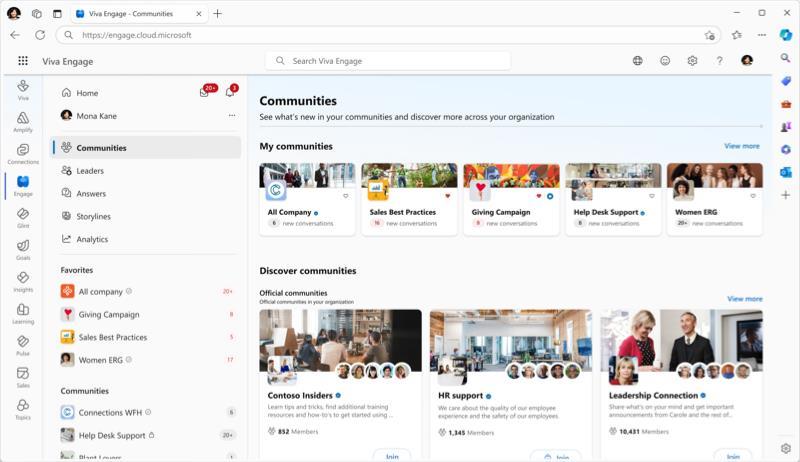Open Topics in the left rail
Screen dimensions: 800x462
point(23,409)
